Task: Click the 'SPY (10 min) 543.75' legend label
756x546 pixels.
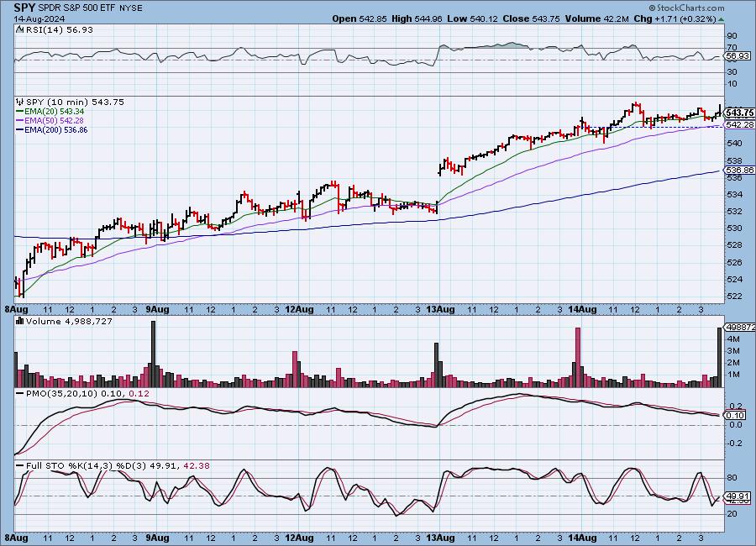Action: [x=75, y=102]
